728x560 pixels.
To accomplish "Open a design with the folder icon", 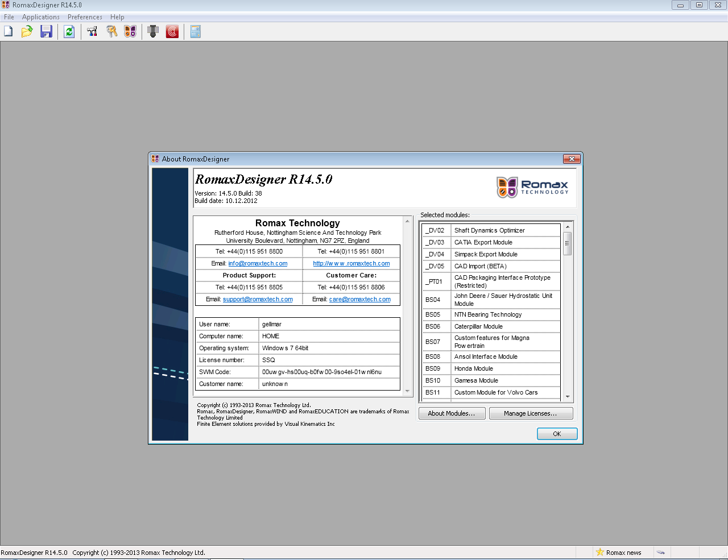I will tap(27, 32).
